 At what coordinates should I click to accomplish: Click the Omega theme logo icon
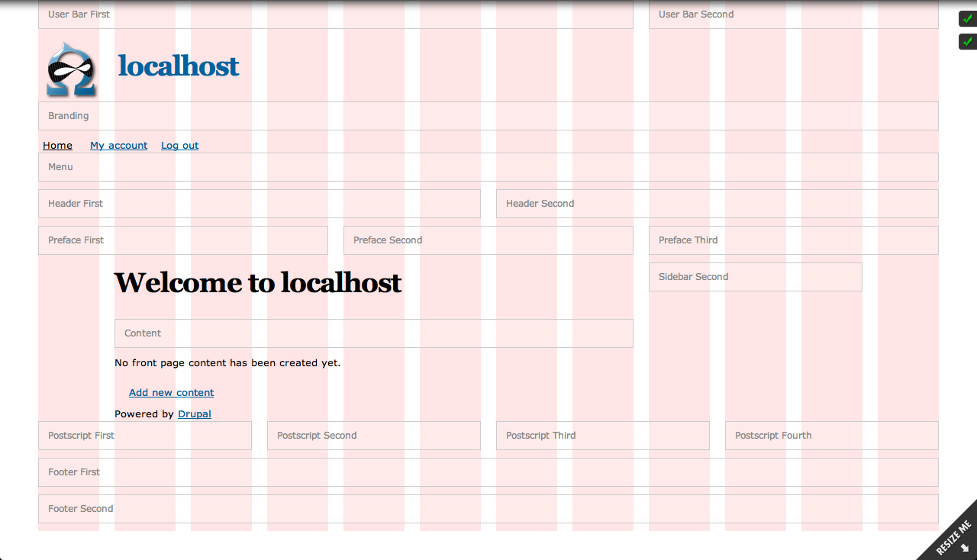point(72,68)
